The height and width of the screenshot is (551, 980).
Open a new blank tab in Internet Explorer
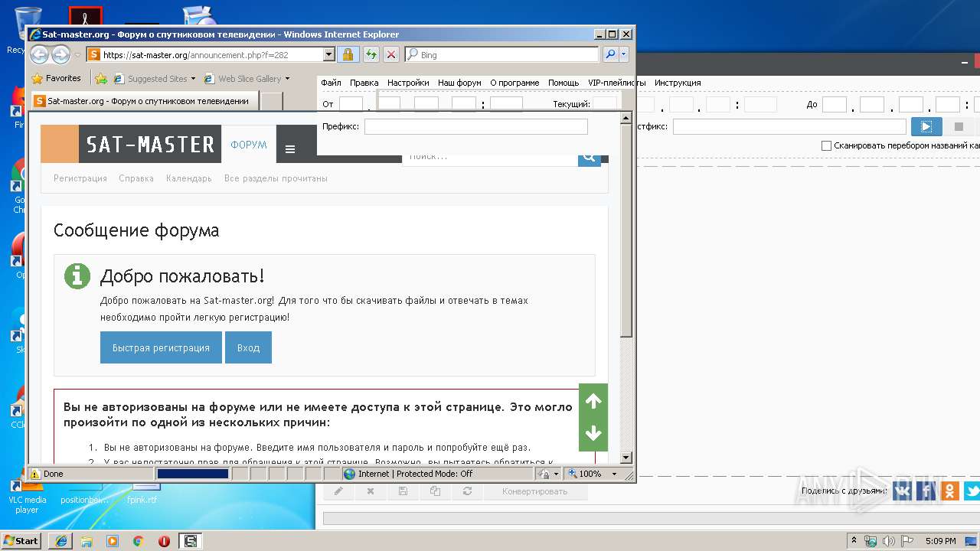pos(272,100)
